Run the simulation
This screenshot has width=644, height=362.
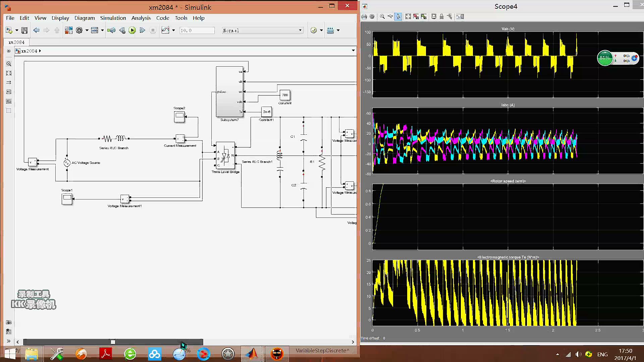coord(132,31)
